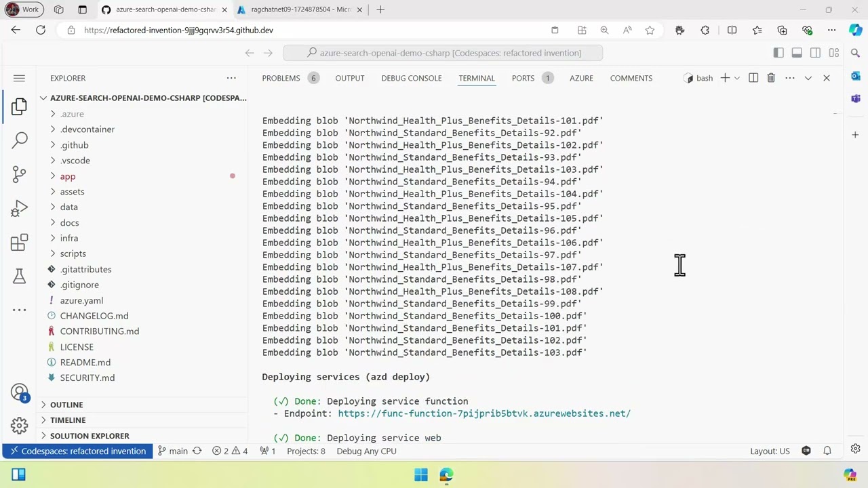Switch to the DEBUG CONSOLE tab
Image resolution: width=868 pixels, height=488 pixels.
point(411,78)
